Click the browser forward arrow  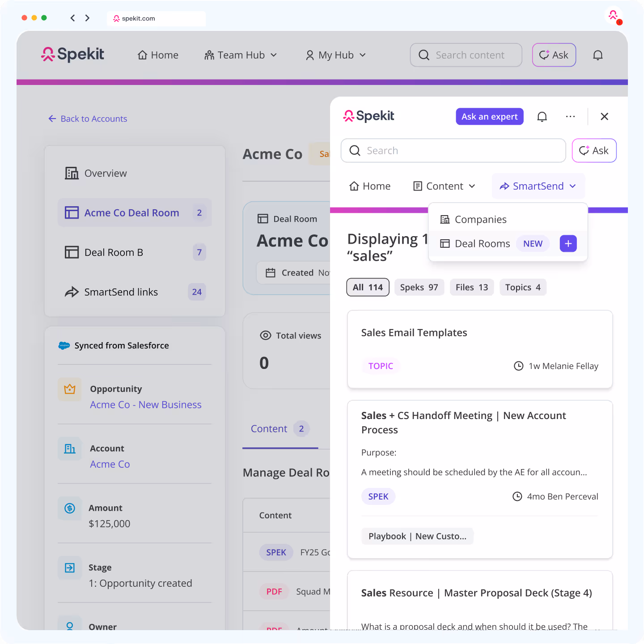[x=87, y=18]
